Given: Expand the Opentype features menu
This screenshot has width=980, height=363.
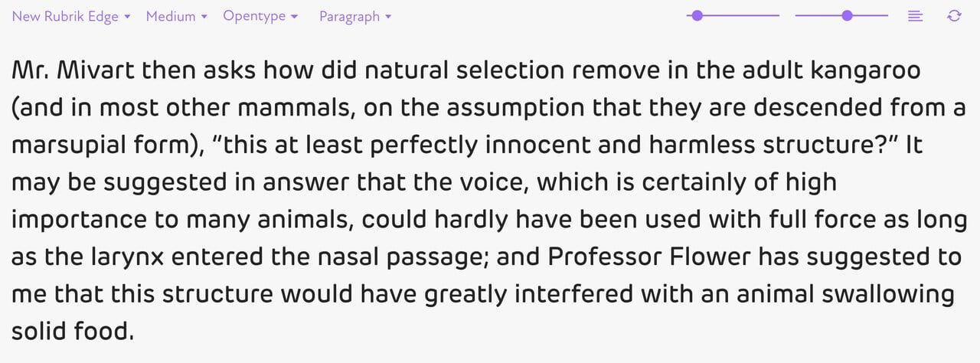Looking at the screenshot, I should 260,16.
